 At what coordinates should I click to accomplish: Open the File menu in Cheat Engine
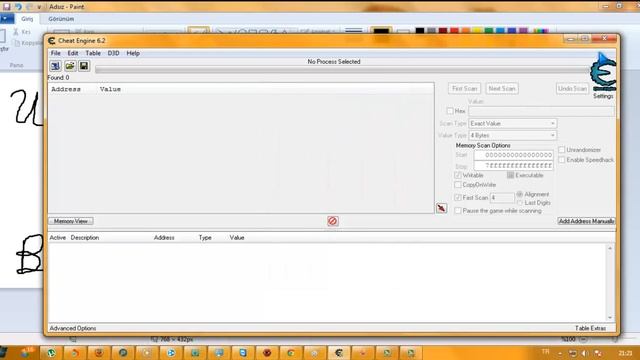click(56, 53)
